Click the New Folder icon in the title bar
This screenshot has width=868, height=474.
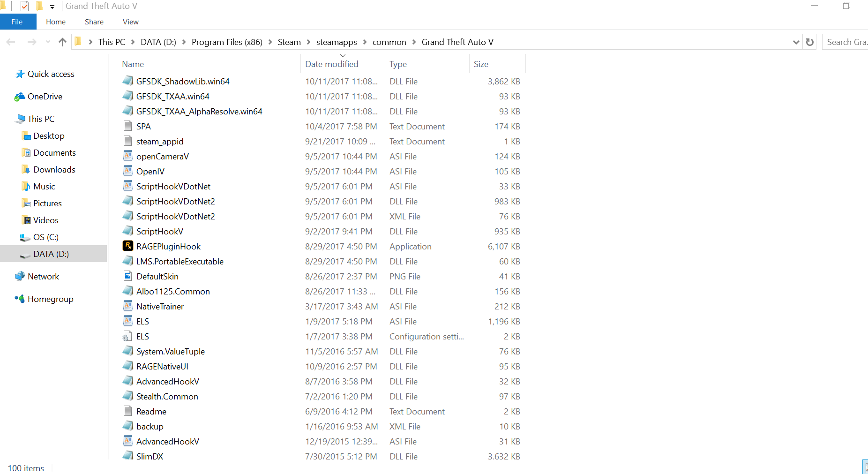click(x=39, y=6)
